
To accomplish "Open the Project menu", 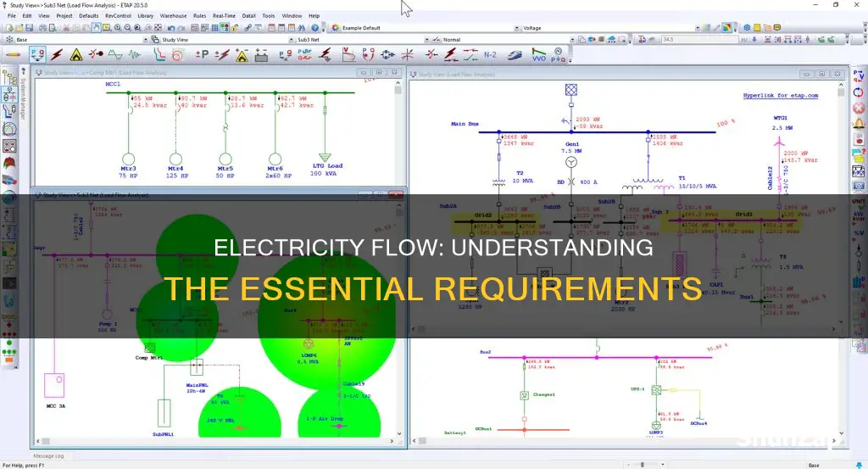I will (x=64, y=16).
